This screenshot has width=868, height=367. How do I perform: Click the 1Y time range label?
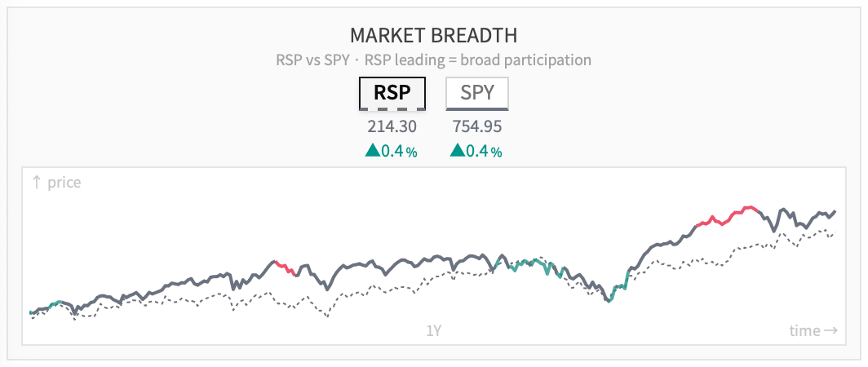[433, 330]
